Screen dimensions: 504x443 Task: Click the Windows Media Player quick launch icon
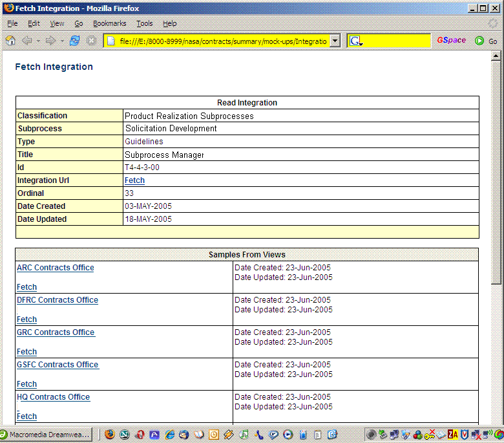[x=288, y=435]
